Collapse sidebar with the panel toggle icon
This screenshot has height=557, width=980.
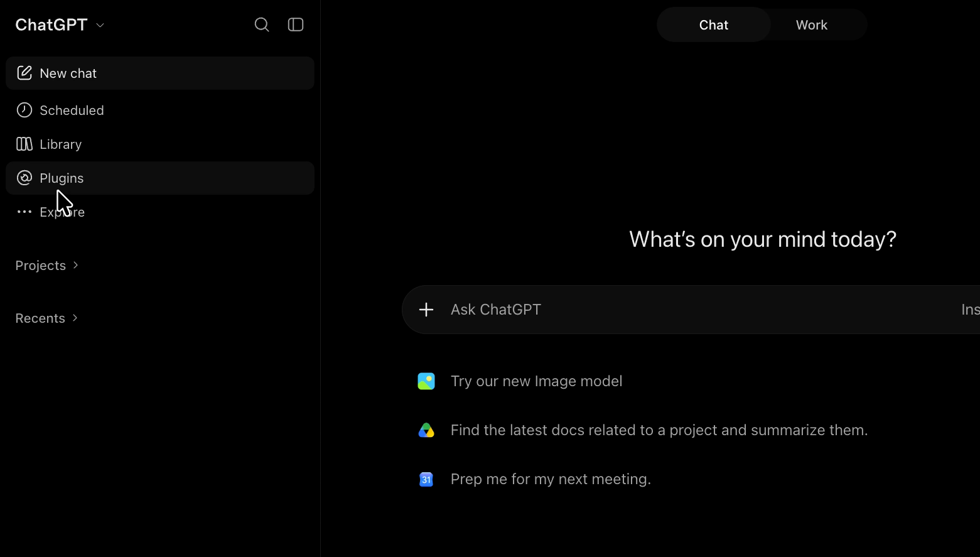click(x=296, y=24)
